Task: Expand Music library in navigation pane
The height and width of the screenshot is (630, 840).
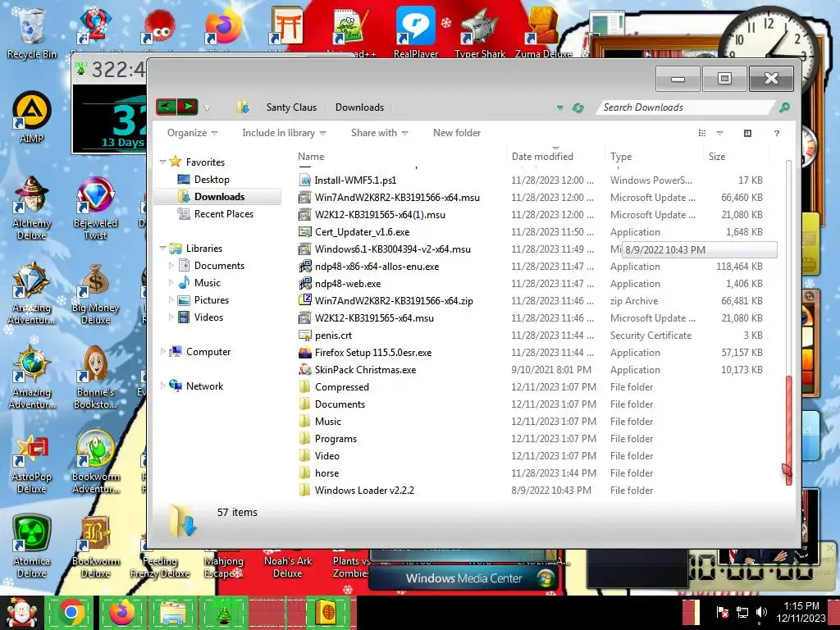Action: [171, 282]
